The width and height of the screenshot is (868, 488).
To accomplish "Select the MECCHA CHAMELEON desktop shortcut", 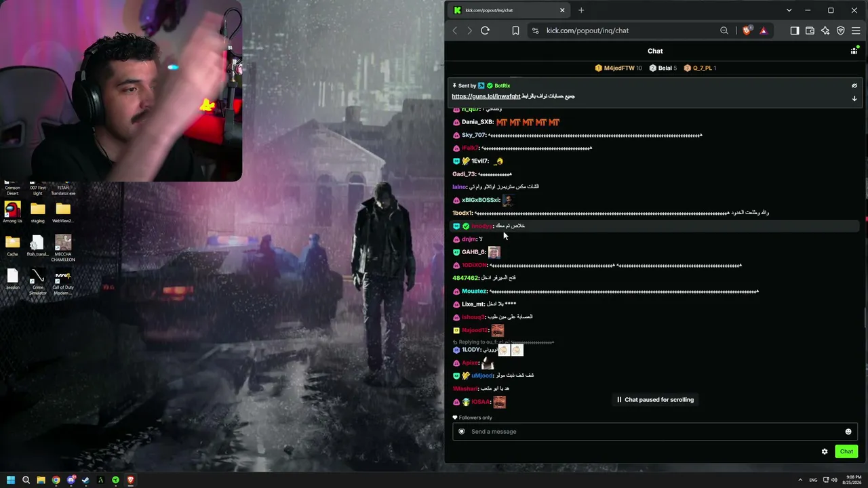I will click(63, 248).
